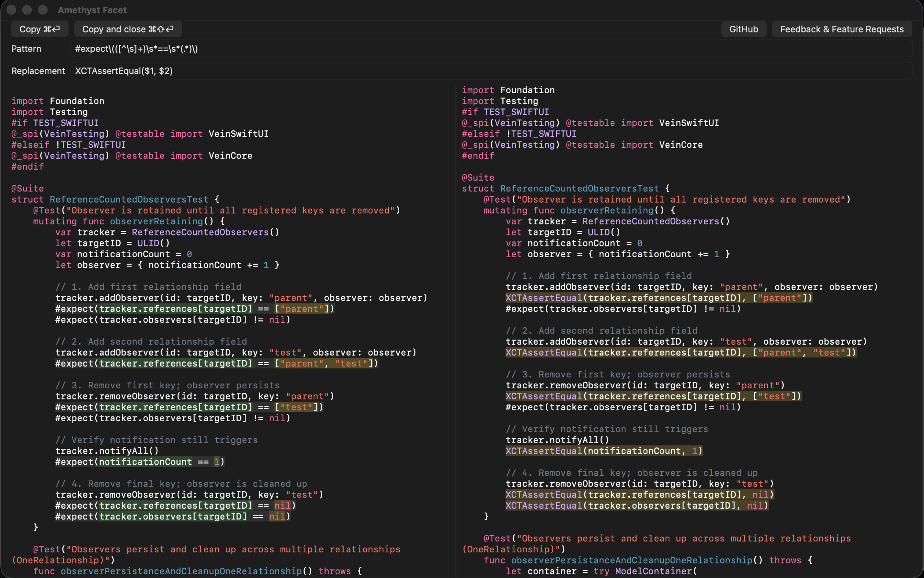Click 'import Testing' in right result pane
The width and height of the screenshot is (924, 578).
500,101
